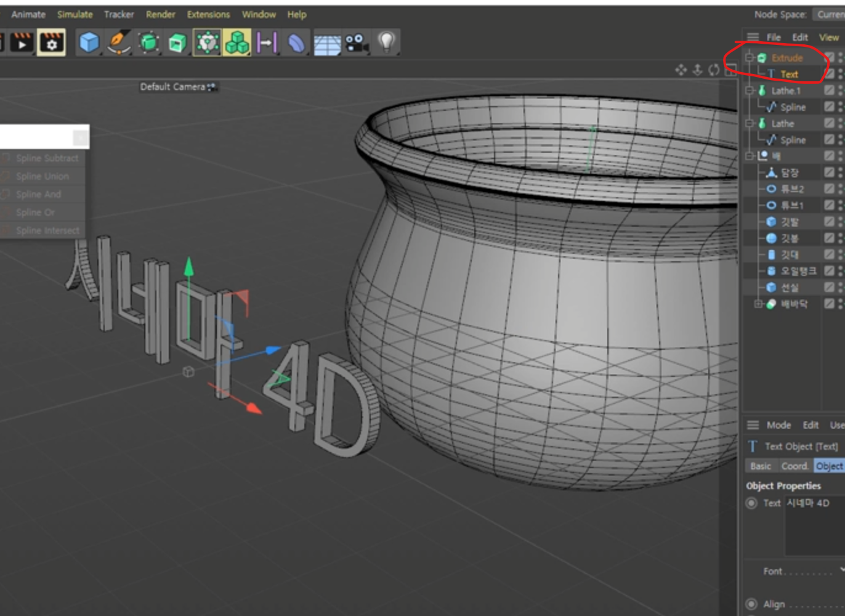Click the green Extrude generator icon in toolbar
This screenshot has width=845, height=616.
tap(177, 43)
